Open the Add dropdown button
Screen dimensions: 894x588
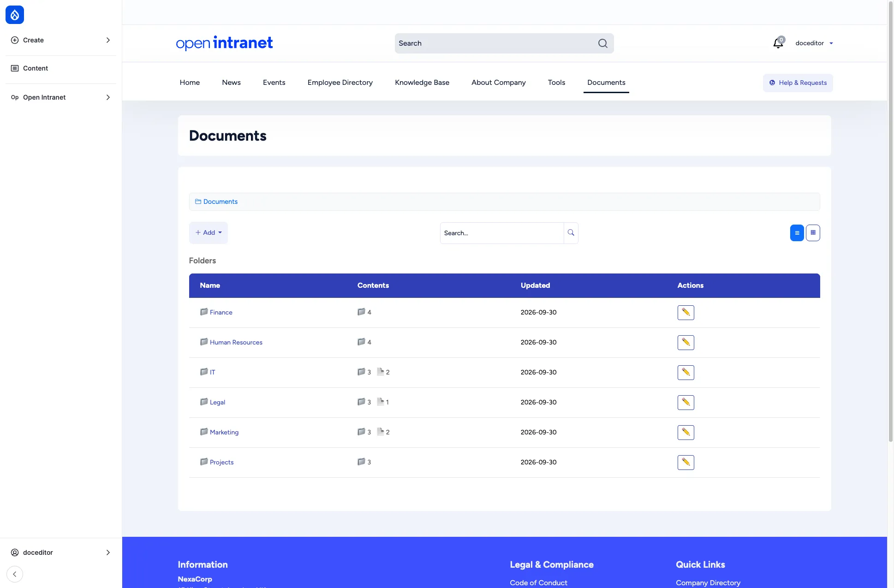coord(209,233)
